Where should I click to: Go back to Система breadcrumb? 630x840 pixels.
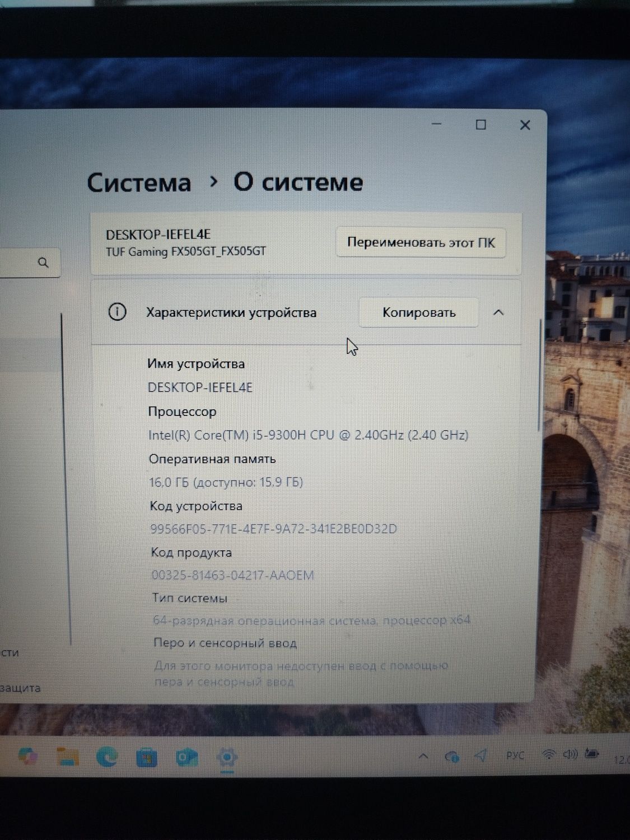[x=139, y=183]
